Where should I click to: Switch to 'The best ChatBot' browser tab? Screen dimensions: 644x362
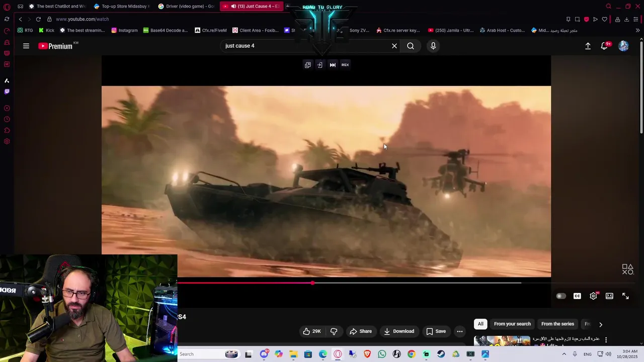[57, 7]
